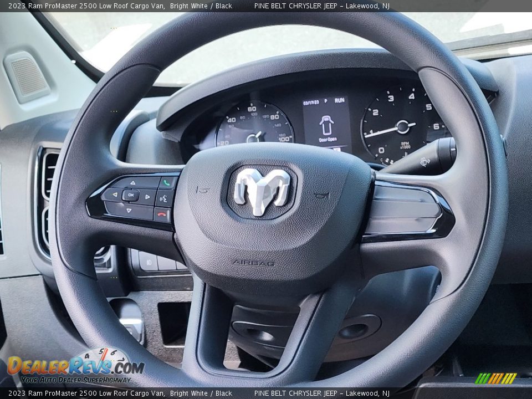End call with the red phone button
Screen dimensions: 532x399
coord(162,214)
